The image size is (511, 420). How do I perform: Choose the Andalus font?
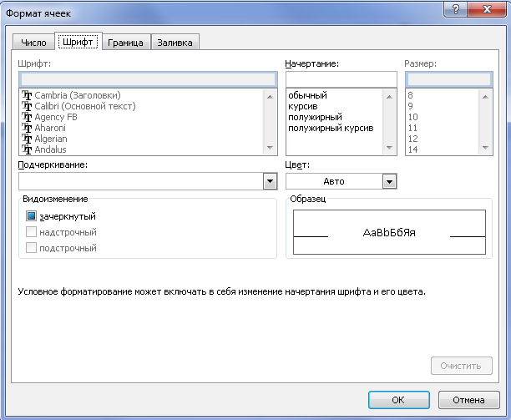click(x=50, y=149)
